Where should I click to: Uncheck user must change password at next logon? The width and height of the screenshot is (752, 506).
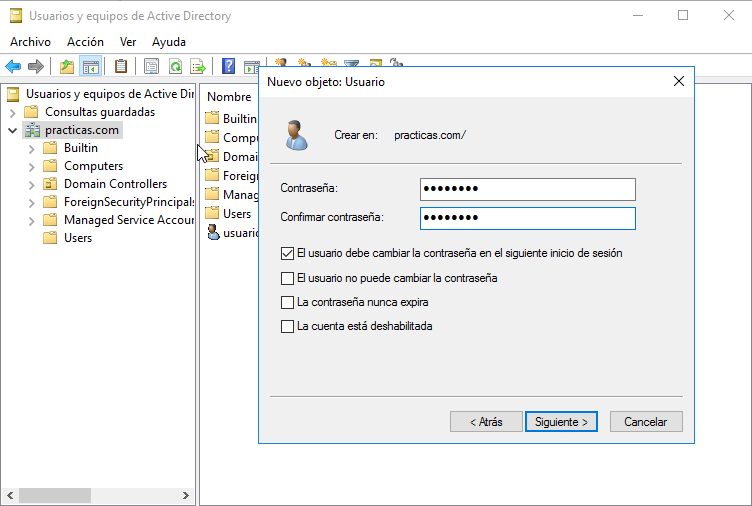coord(288,254)
